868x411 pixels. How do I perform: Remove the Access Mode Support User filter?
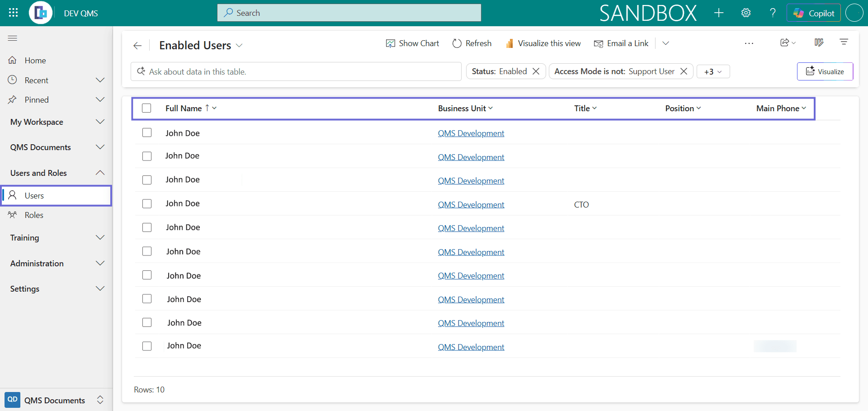tap(684, 71)
